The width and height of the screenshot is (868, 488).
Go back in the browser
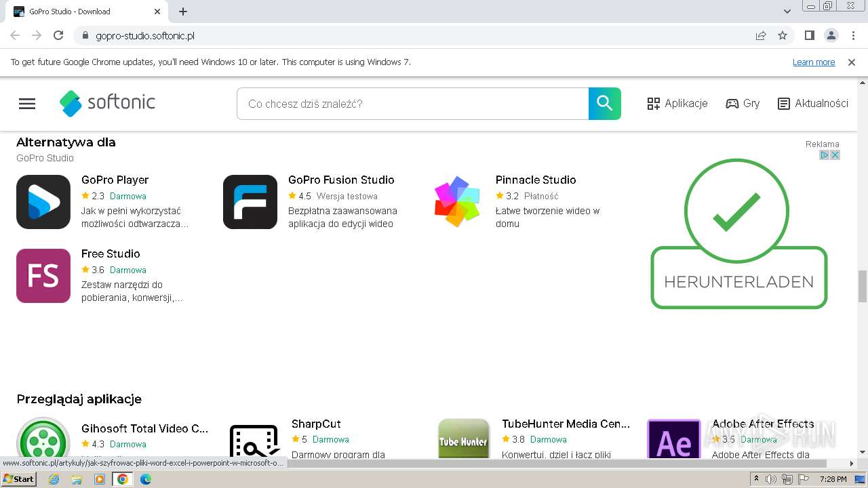[15, 35]
